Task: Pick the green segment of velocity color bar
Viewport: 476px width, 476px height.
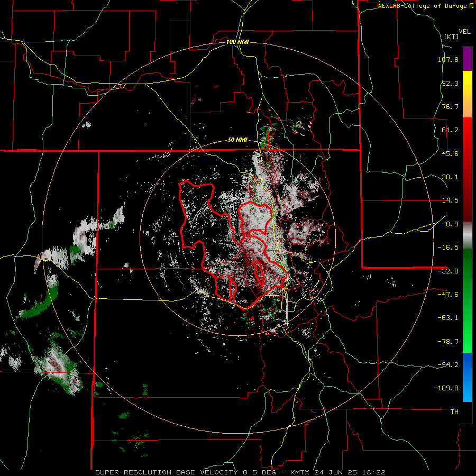Action: 467,301
